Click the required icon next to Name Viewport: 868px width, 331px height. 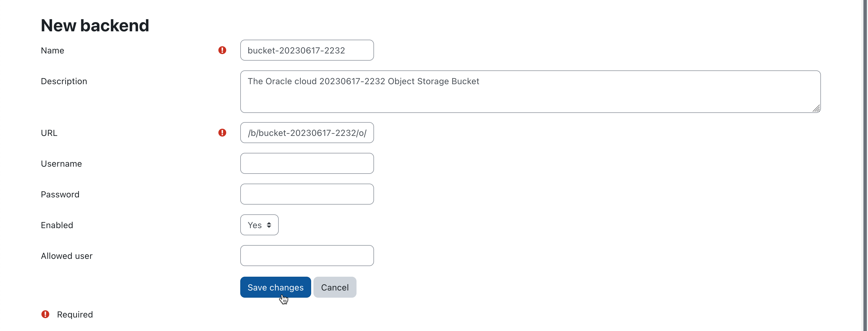click(222, 50)
